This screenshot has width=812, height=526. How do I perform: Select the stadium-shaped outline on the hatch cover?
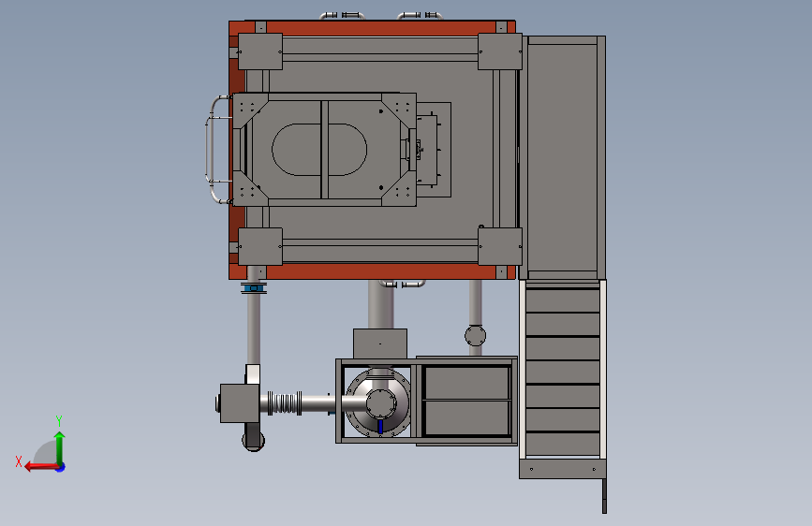(319, 150)
